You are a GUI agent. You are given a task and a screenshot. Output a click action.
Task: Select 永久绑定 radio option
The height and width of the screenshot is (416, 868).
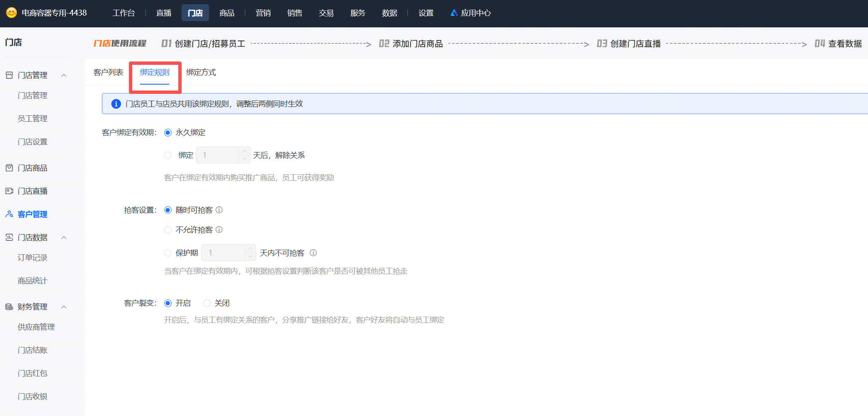pos(168,133)
